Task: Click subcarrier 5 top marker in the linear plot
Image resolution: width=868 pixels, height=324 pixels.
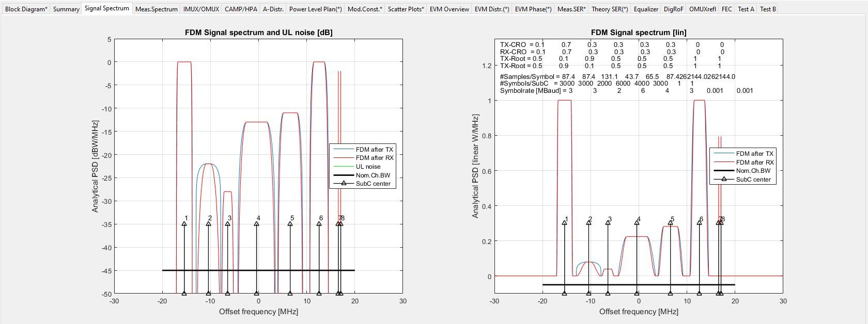Action: 670,222
